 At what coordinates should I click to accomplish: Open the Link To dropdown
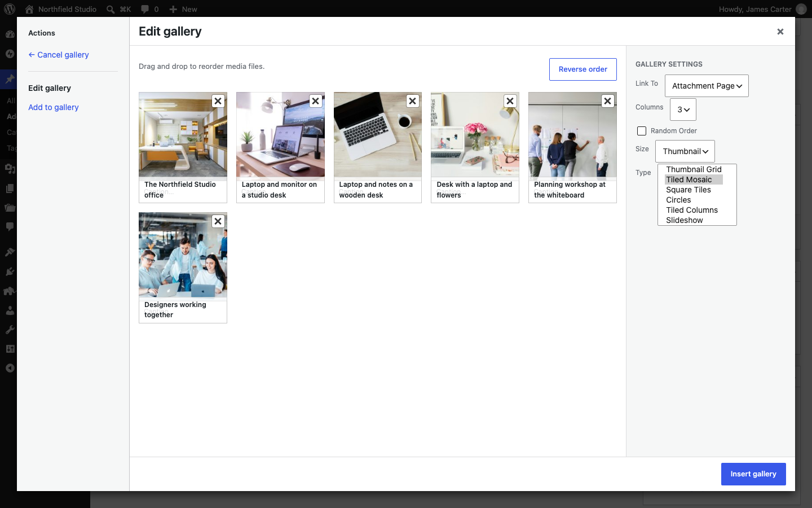[707, 86]
